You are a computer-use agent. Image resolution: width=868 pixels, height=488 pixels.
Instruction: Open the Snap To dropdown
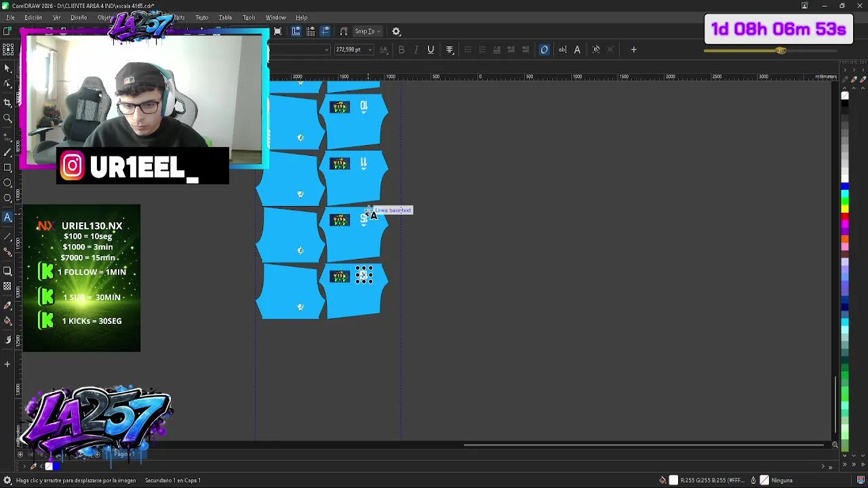pos(367,31)
